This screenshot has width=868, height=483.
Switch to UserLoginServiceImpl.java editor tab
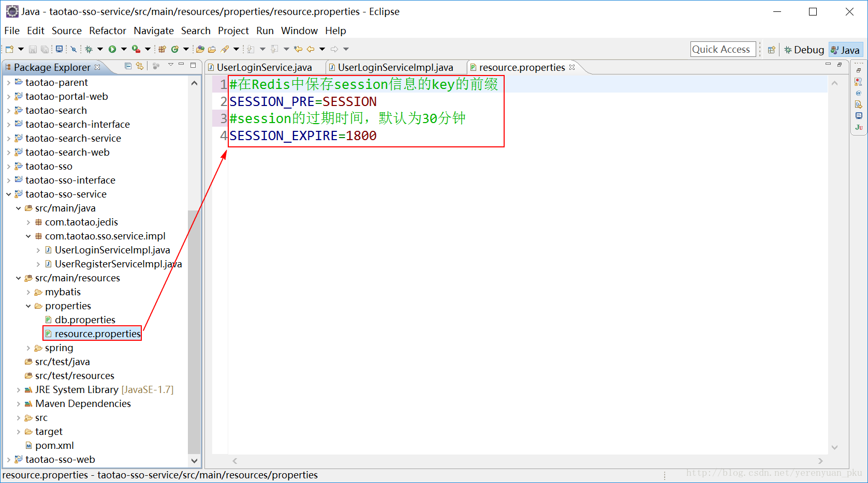395,67
